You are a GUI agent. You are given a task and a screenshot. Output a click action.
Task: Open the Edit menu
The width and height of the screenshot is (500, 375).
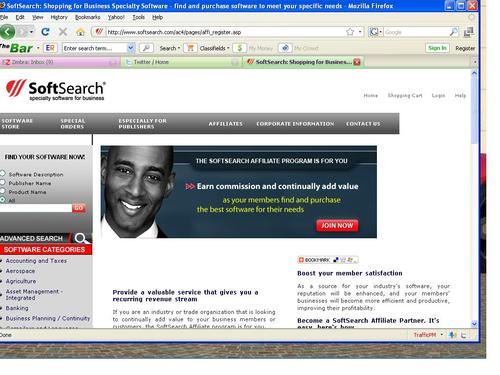pos(20,17)
